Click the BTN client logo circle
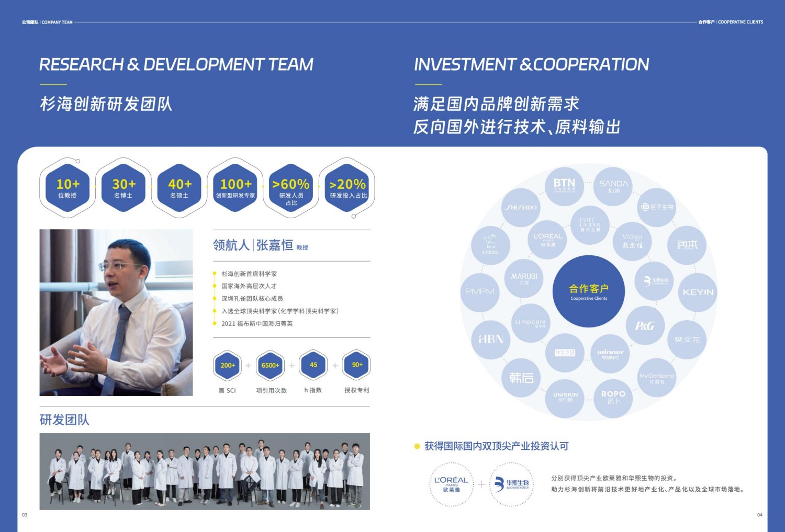Viewport: 785px width, 532px height. point(564,186)
